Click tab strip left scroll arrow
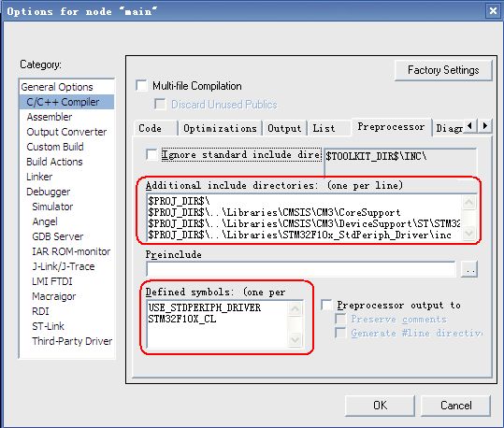 pyautogui.click(x=470, y=125)
